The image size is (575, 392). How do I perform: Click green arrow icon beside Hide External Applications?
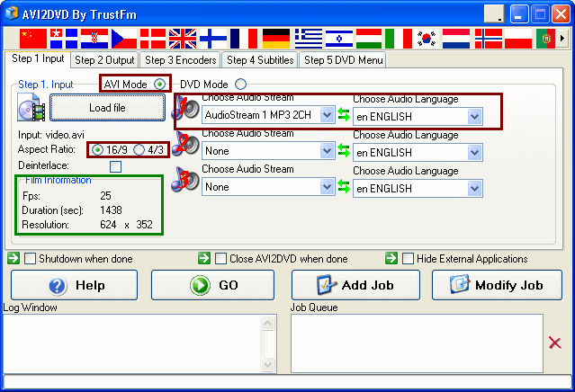391,258
